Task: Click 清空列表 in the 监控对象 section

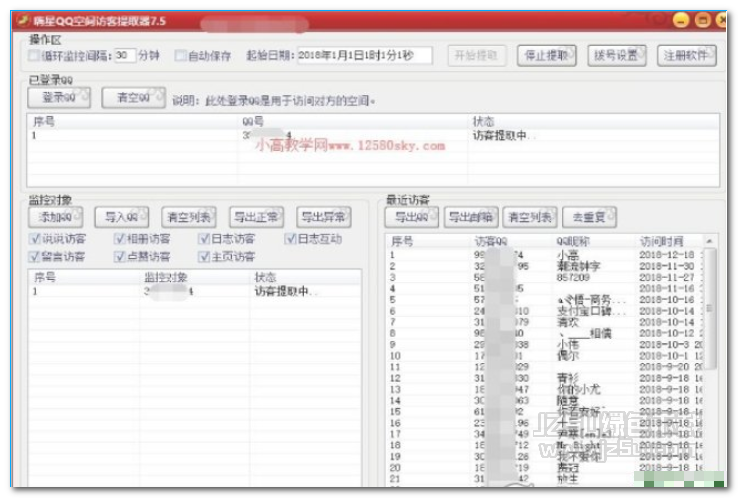Action: pos(189,217)
